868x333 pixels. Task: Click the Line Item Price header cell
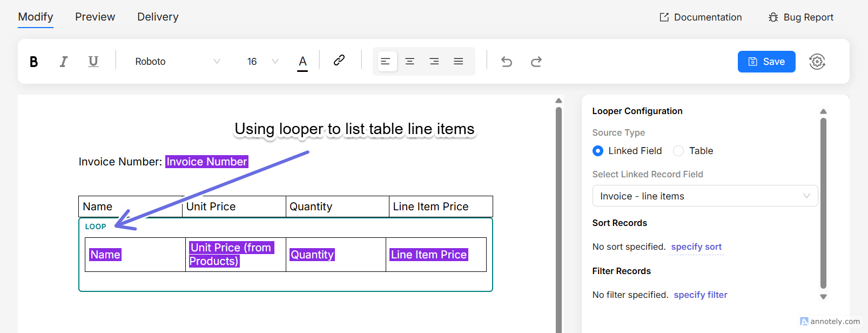(441, 207)
